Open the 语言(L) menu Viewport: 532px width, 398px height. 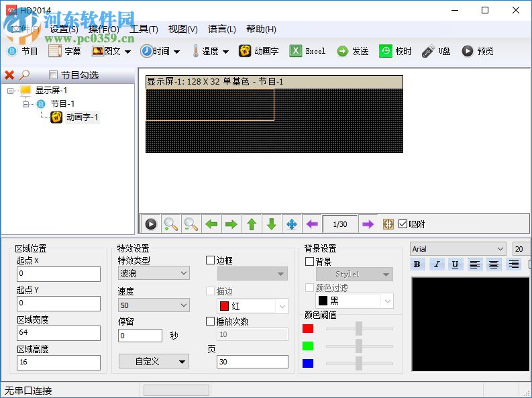click(x=222, y=29)
